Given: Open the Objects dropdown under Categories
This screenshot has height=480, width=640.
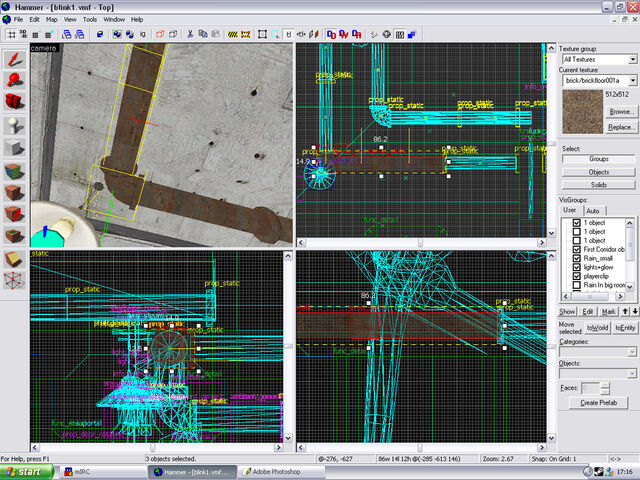Looking at the screenshot, I should pos(632,373).
